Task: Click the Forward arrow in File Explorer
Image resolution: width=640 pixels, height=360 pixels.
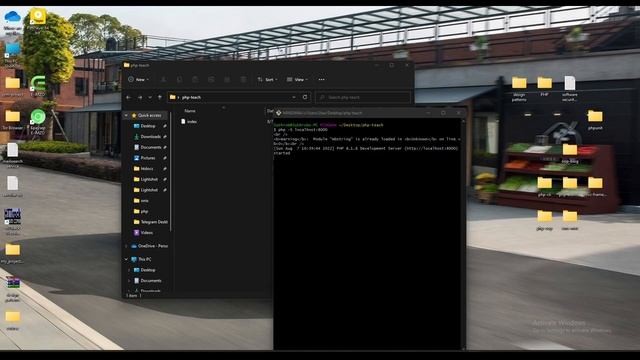Action: pyautogui.click(x=140, y=97)
